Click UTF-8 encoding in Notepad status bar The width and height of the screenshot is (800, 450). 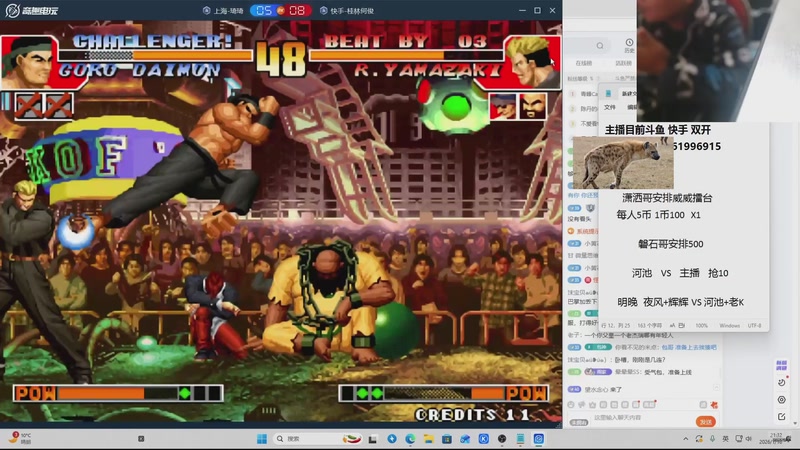754,326
